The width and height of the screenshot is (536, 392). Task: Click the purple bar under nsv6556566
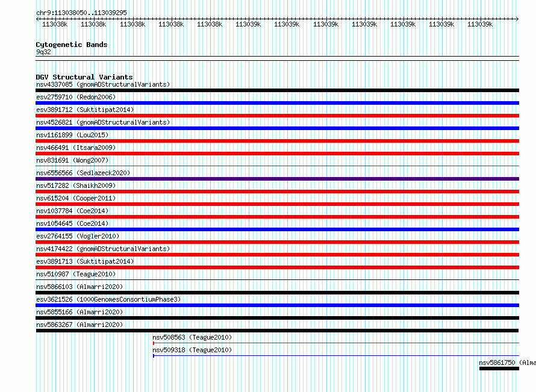(277, 179)
